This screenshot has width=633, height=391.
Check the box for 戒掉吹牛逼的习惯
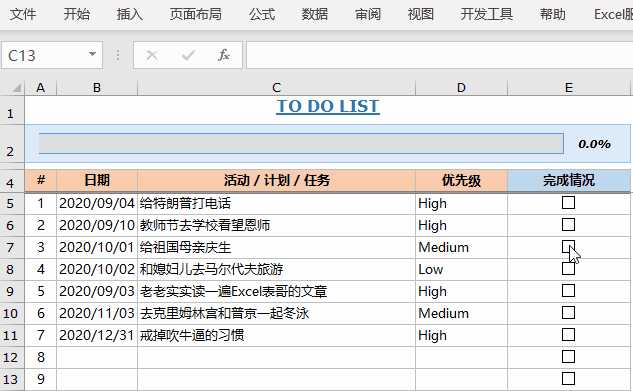coord(568,335)
